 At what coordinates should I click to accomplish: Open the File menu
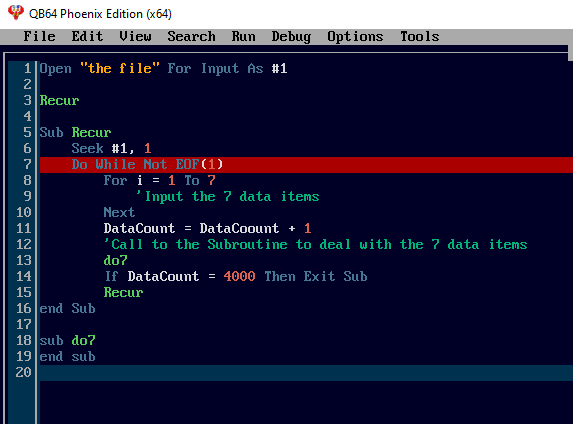point(39,37)
